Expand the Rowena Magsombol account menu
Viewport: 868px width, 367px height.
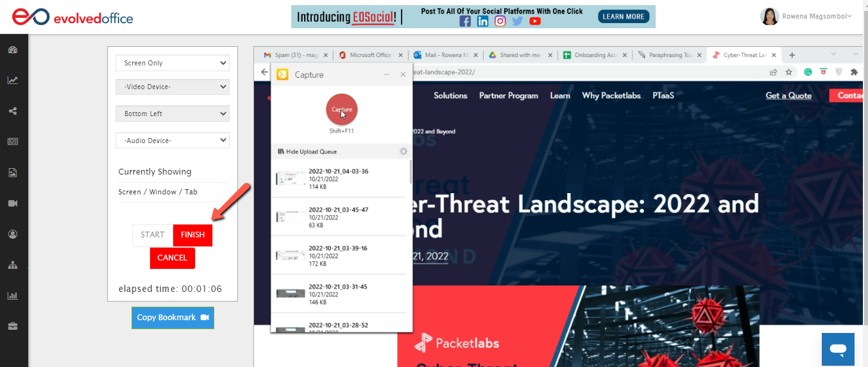817,17
